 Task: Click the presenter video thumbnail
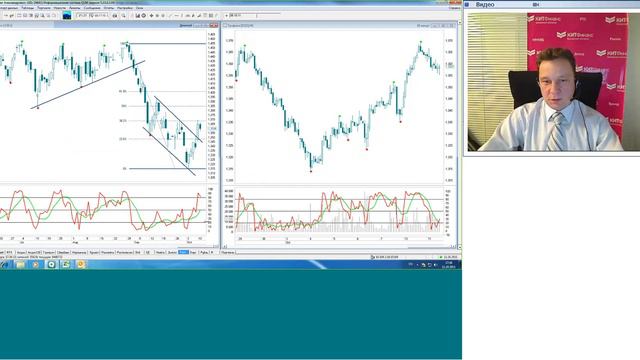point(553,82)
